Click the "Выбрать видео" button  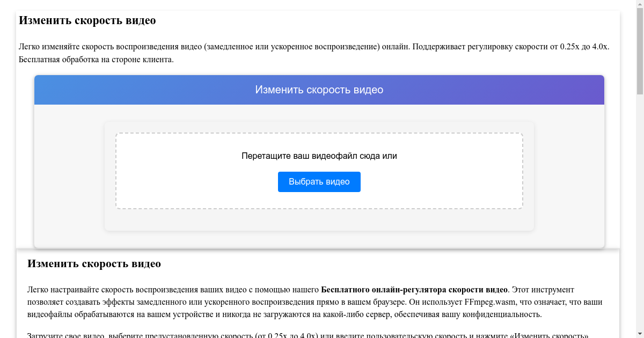point(319,181)
